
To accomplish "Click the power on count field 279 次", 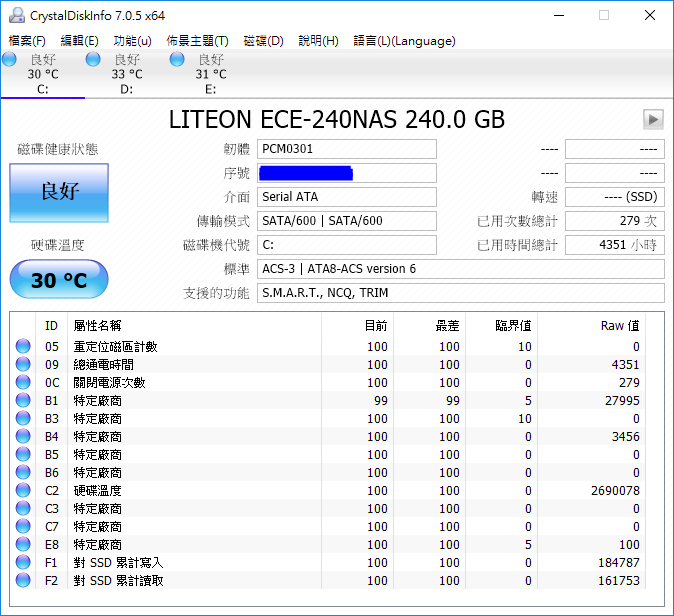I will [x=615, y=221].
